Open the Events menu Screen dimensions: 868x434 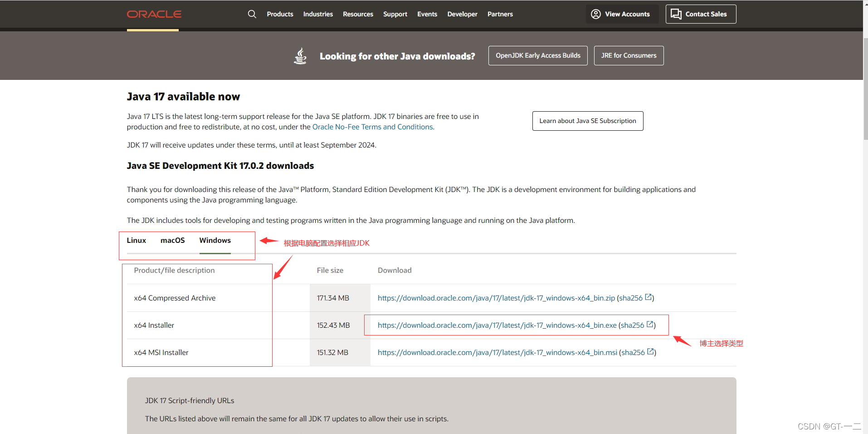[x=427, y=14]
